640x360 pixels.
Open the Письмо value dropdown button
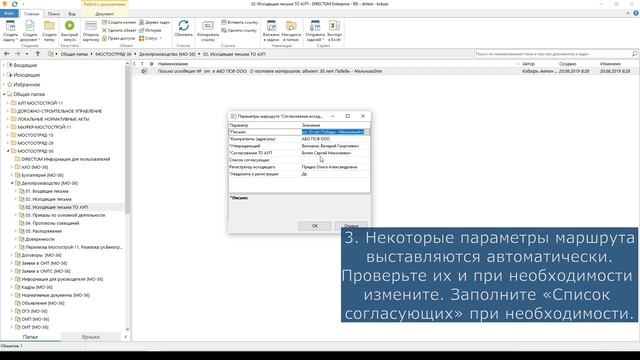click(367, 132)
